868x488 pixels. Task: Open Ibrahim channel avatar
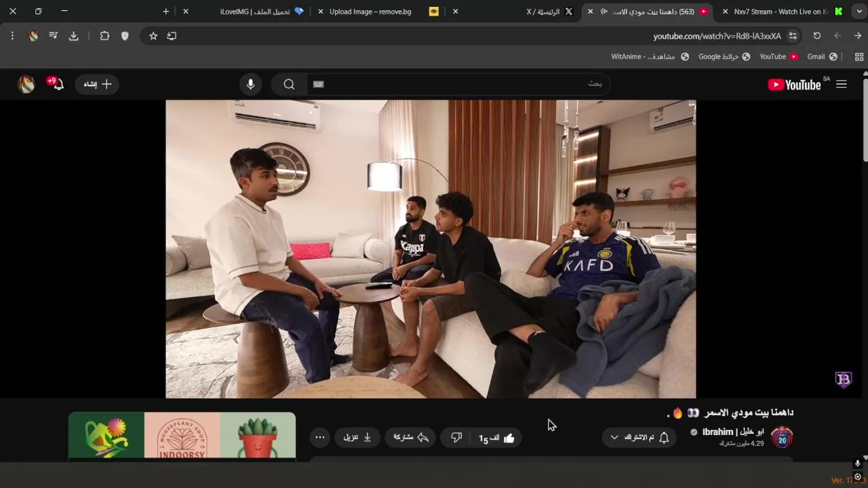[x=782, y=438]
